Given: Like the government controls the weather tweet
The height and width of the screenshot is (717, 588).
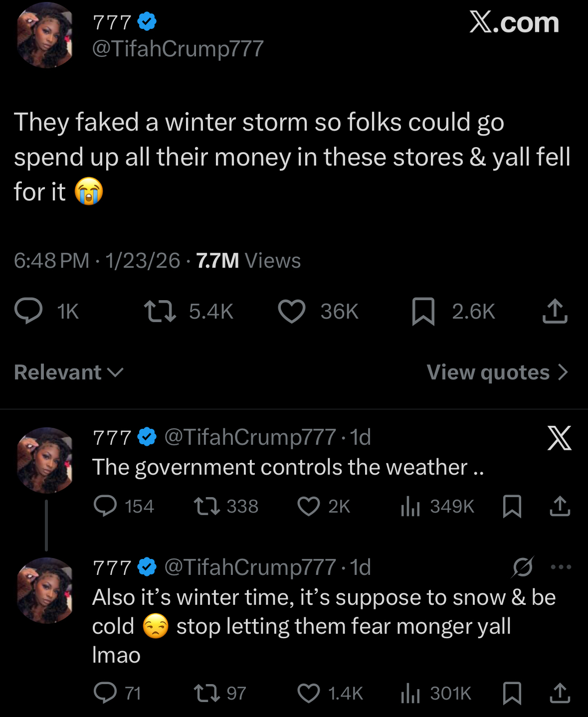Looking at the screenshot, I should click(x=309, y=506).
